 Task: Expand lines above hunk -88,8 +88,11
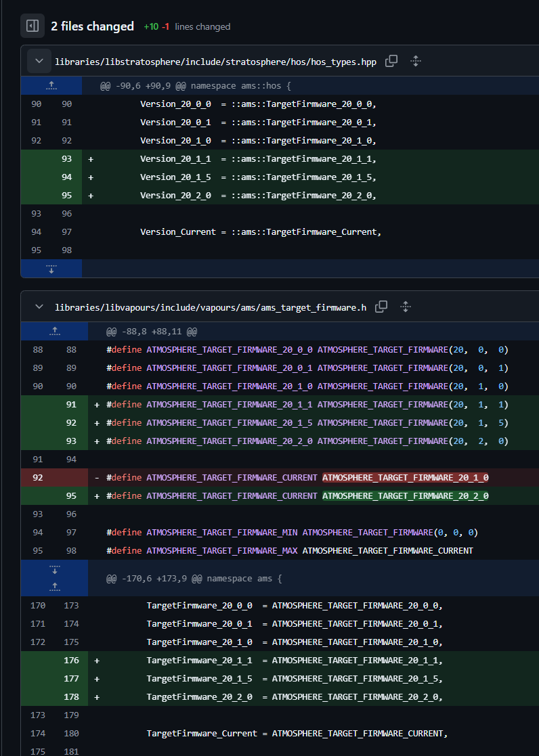tap(55, 331)
